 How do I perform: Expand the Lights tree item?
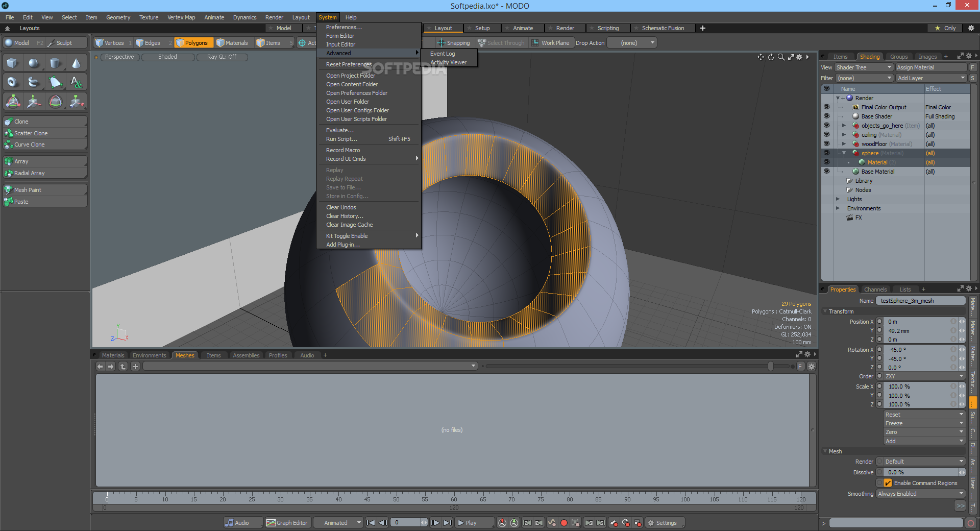tap(838, 199)
